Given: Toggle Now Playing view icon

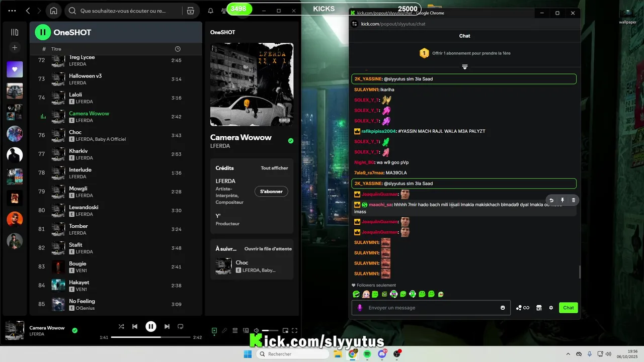Looking at the screenshot, I should tap(214, 330).
